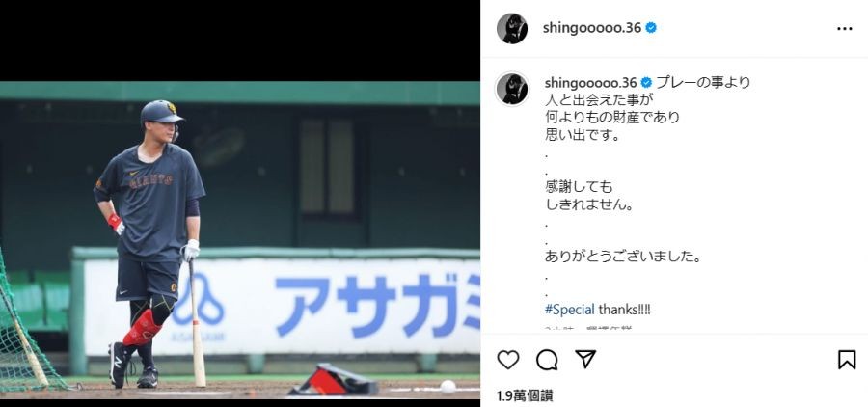Image resolution: width=868 pixels, height=407 pixels.
Task: Click verified badge next to header username
Action: (x=651, y=28)
